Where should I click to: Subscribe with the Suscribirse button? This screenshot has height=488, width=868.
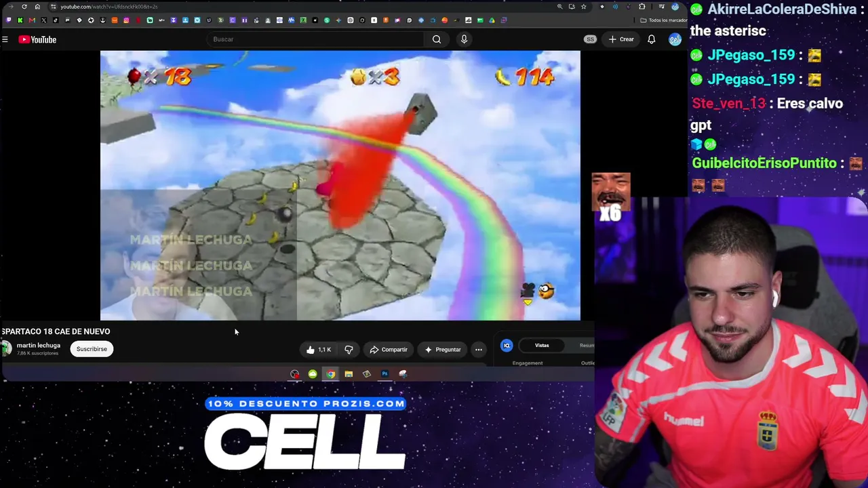(92, 349)
